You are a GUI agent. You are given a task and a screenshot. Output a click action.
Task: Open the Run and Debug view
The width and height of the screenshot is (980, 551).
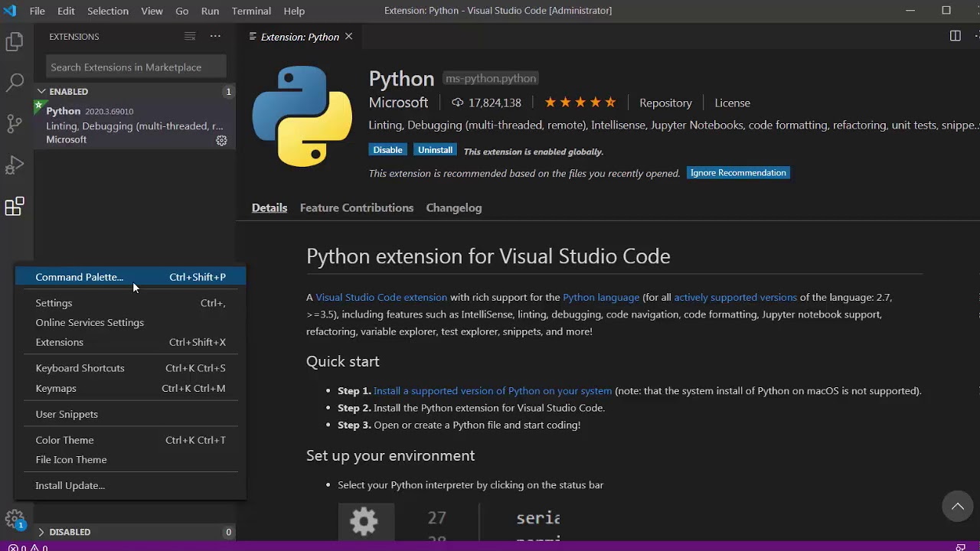click(15, 165)
